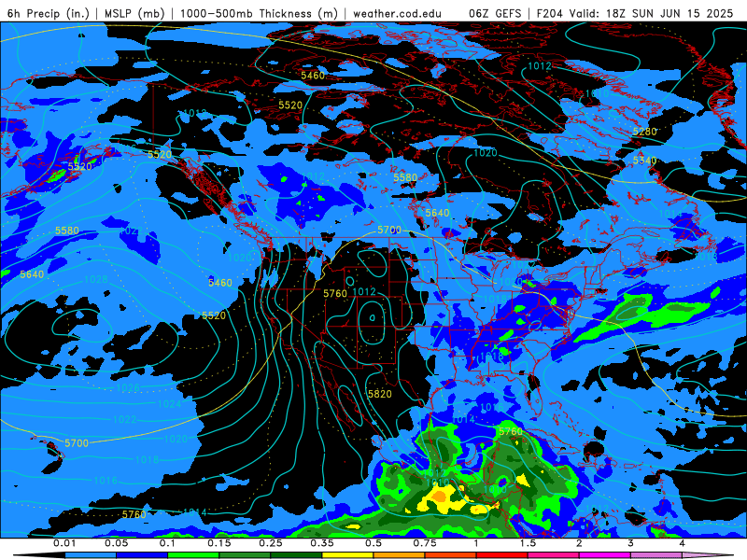Click the 5280 thickness contour label
Screen dimensions: 747x560
(644, 132)
